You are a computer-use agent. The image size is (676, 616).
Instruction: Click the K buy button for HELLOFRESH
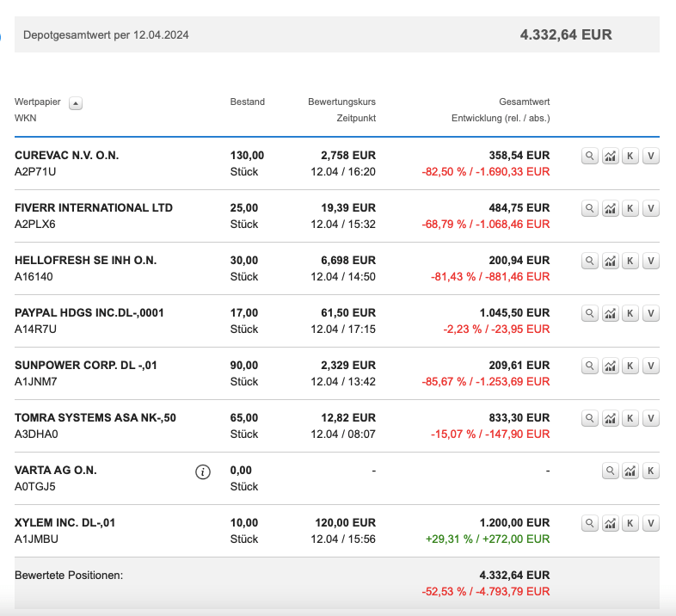coord(630,261)
